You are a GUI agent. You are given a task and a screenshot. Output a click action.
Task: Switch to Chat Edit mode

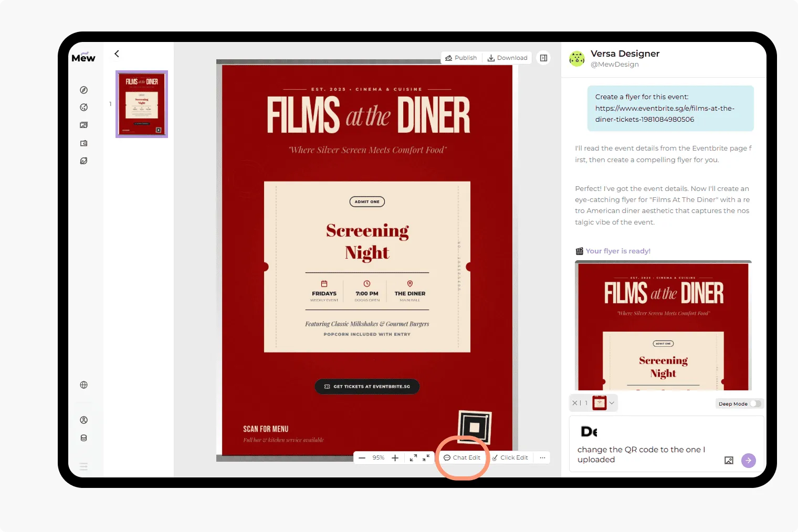(x=462, y=458)
